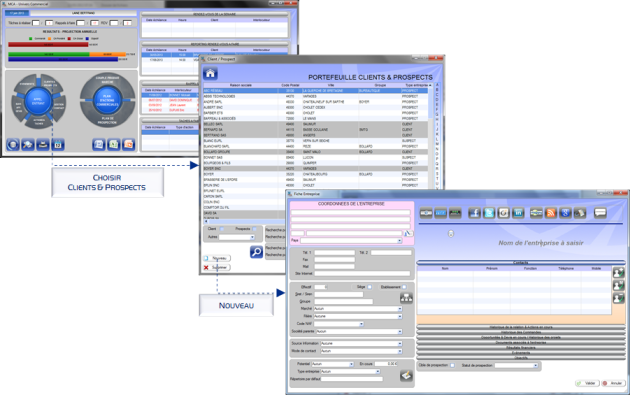Tick the Etablissement checkbox
The width and height of the screenshot is (630, 395).
pos(404,287)
